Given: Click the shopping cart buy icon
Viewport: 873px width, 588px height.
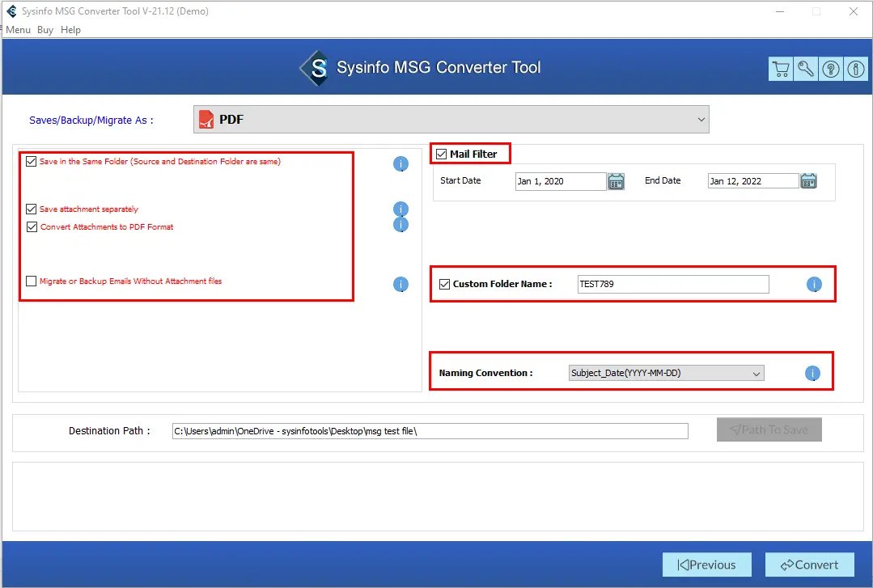Looking at the screenshot, I should point(781,69).
